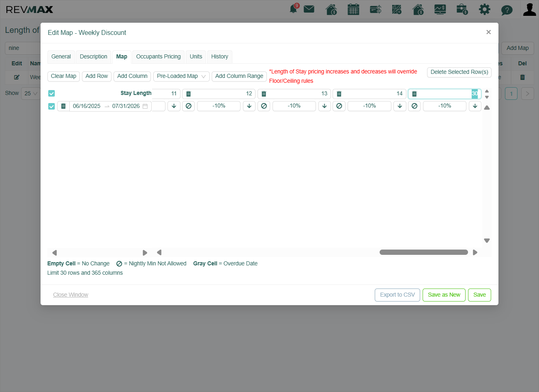Open the monitor revenue chart icon

pyautogui.click(x=440, y=9)
